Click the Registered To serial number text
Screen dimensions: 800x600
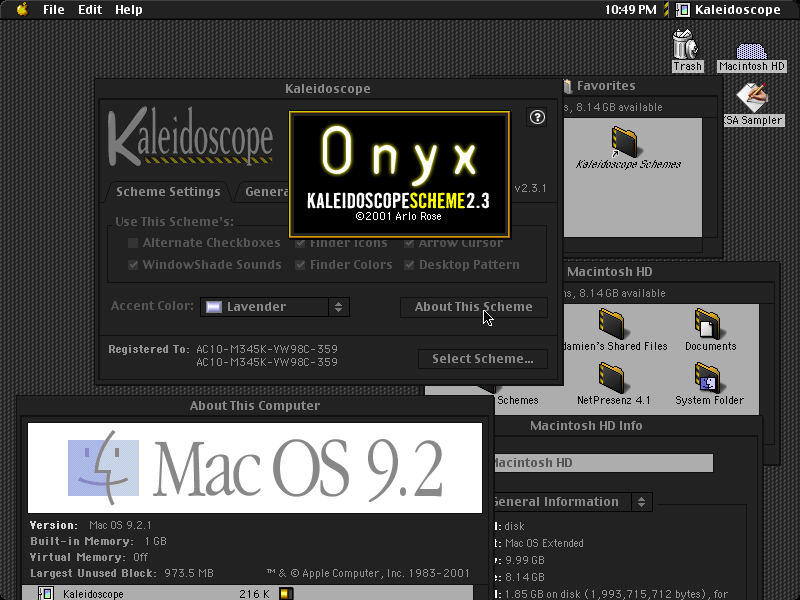click(x=267, y=356)
